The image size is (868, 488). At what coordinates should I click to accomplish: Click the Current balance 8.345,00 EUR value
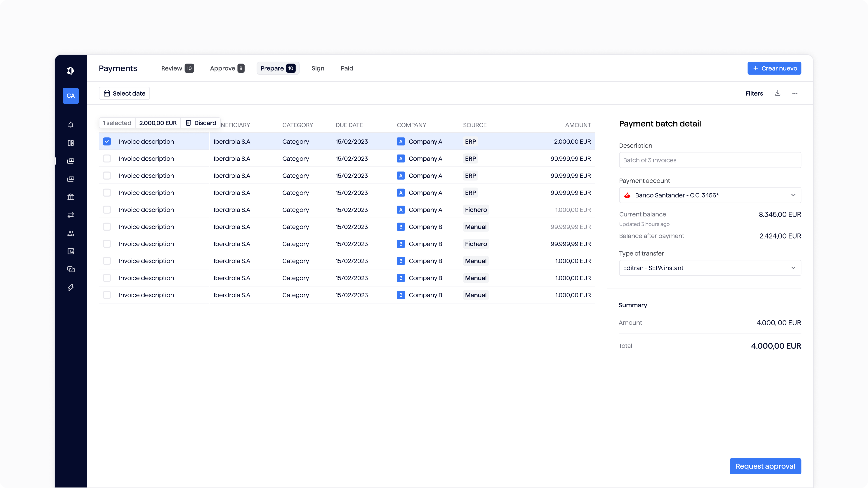tap(780, 215)
